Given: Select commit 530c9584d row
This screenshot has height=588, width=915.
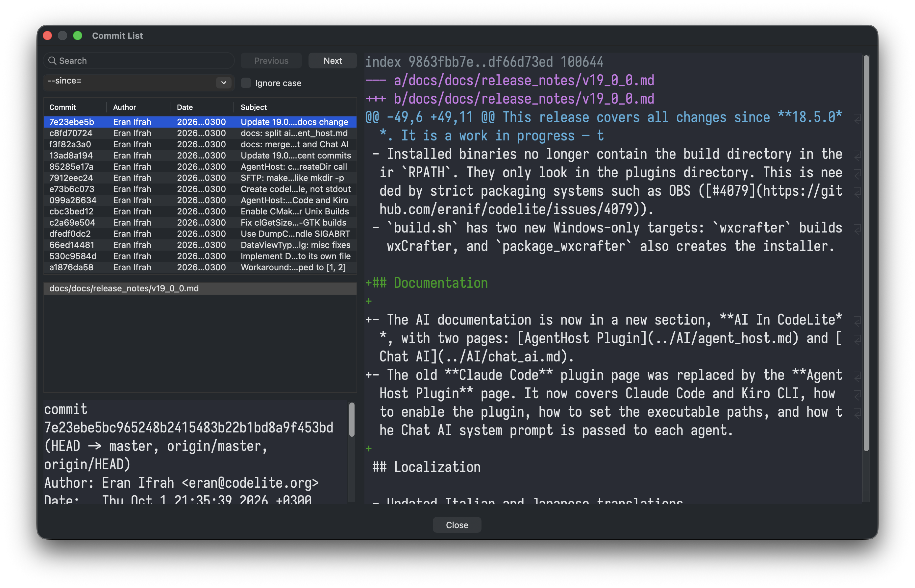Looking at the screenshot, I should pyautogui.click(x=200, y=256).
